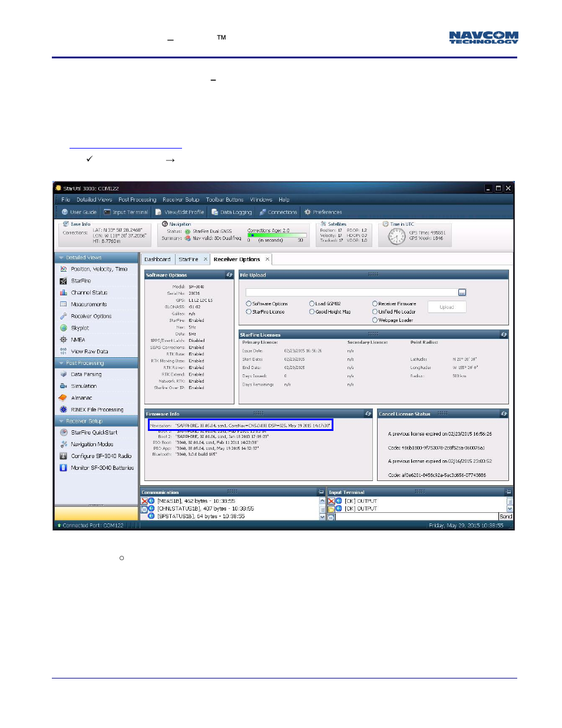Refresh the Cancel License Status panel
This screenshot has width=562, height=728.
coord(504,414)
